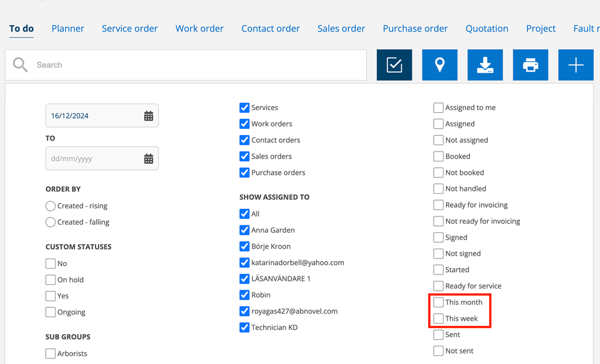Switch to the Quotation tab
Screen dimensions: 600x364
487,29
